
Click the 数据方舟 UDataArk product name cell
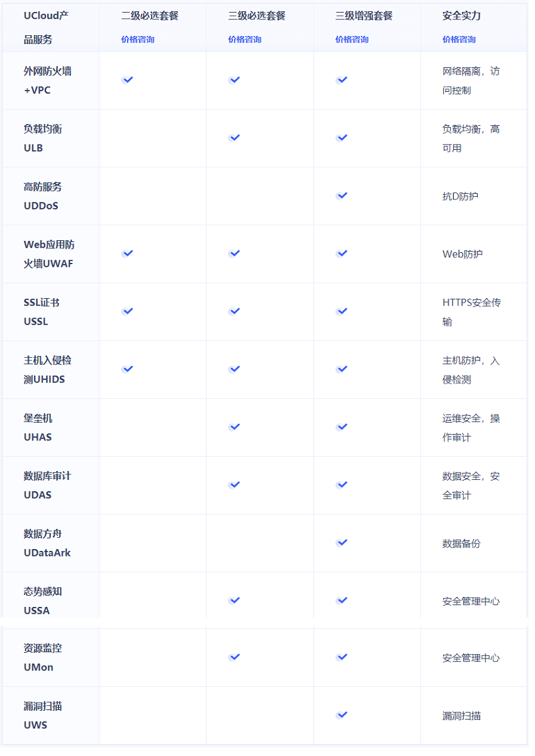(50, 543)
